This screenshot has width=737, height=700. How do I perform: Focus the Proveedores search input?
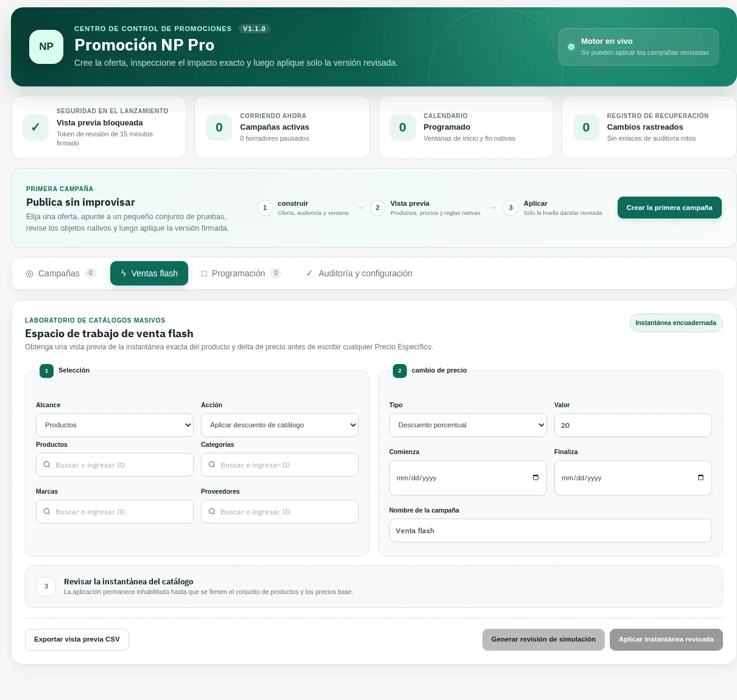click(280, 511)
